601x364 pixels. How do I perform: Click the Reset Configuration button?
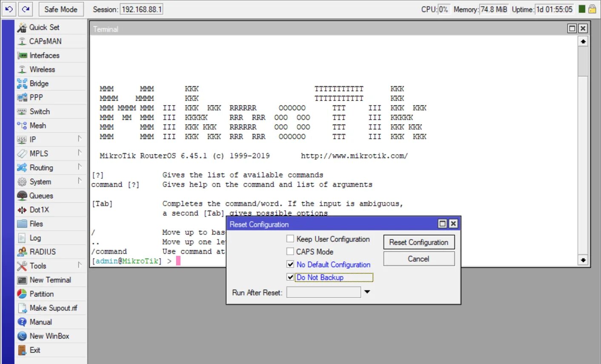point(419,242)
